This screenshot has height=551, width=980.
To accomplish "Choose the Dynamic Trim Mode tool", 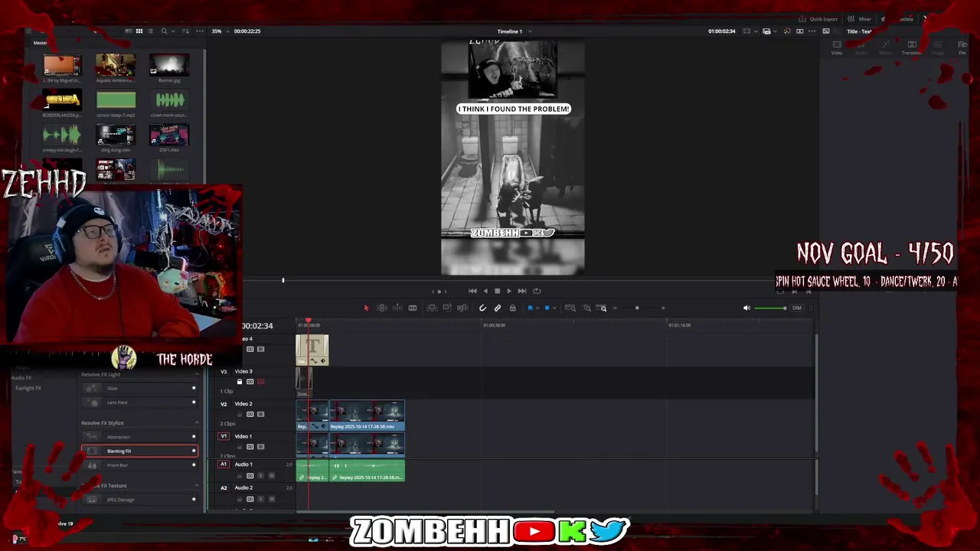I will (397, 308).
